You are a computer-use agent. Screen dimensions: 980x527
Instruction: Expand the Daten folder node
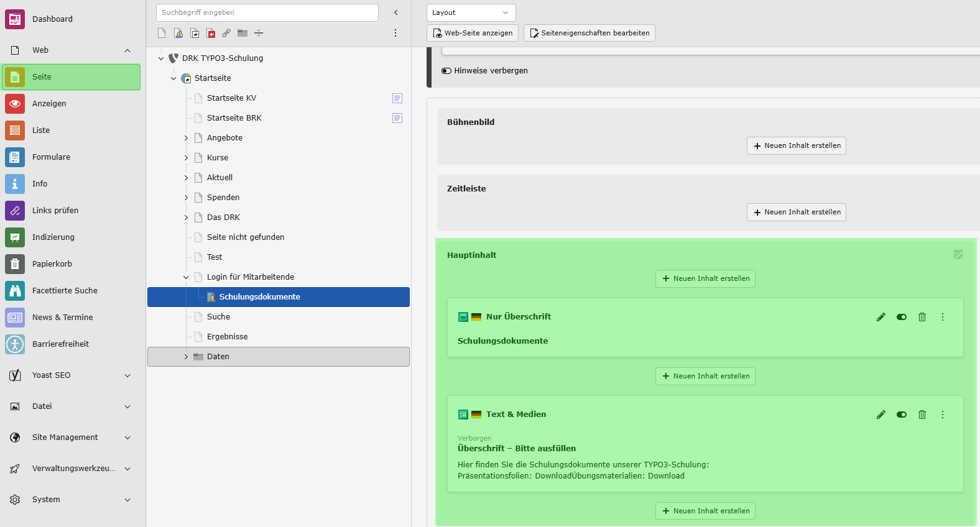[x=186, y=357]
